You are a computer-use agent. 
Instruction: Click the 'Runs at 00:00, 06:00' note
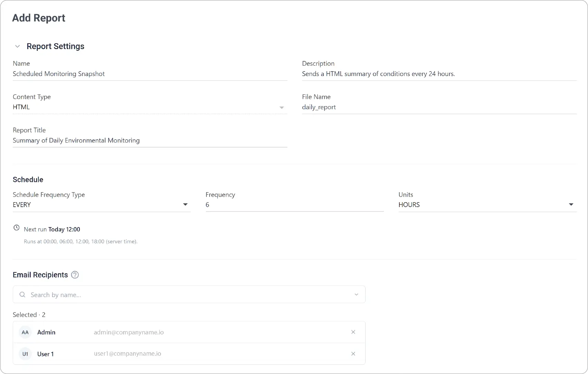(80, 242)
